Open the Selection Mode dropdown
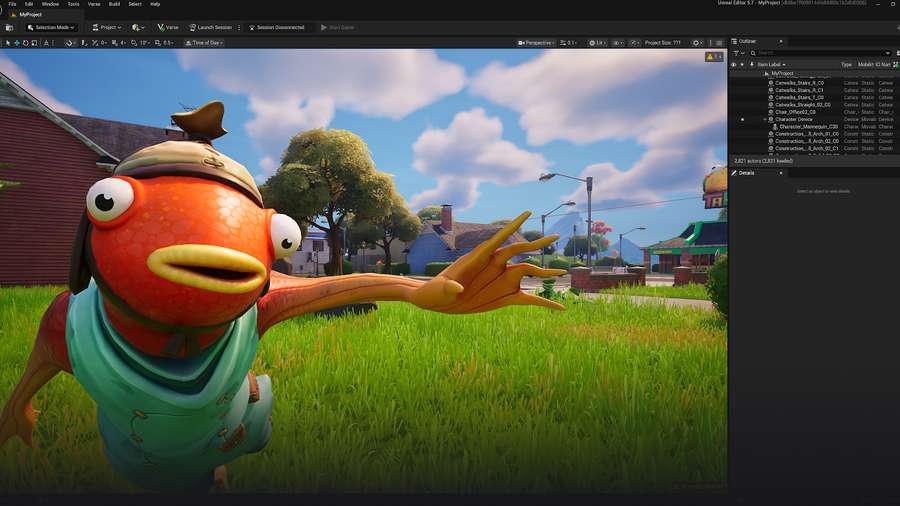The width and height of the screenshot is (900, 506). pos(51,27)
